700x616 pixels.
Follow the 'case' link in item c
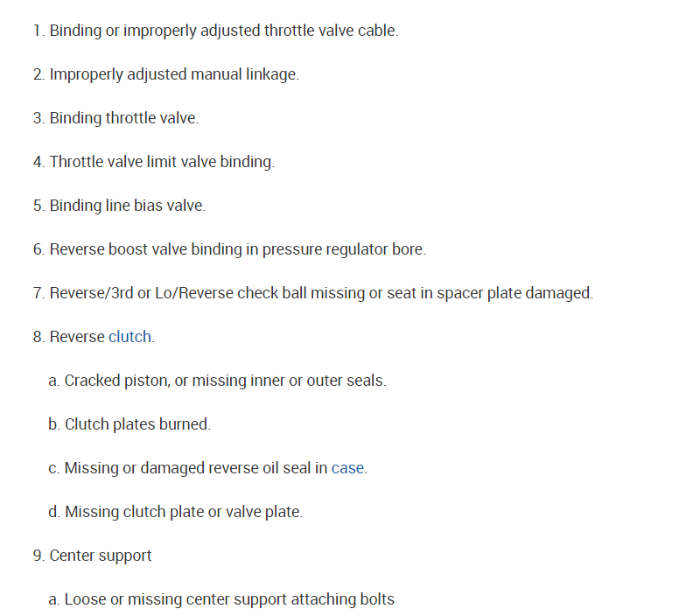coord(347,468)
